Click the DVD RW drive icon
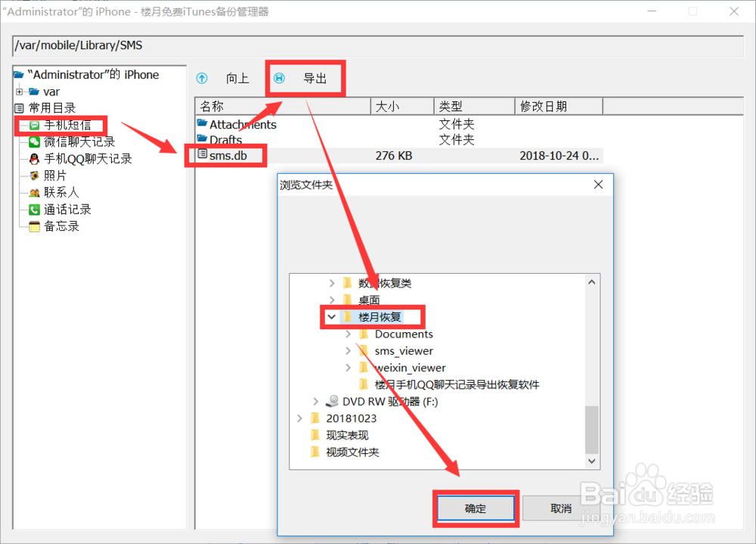Viewport: 756px width, 544px height. (332, 401)
